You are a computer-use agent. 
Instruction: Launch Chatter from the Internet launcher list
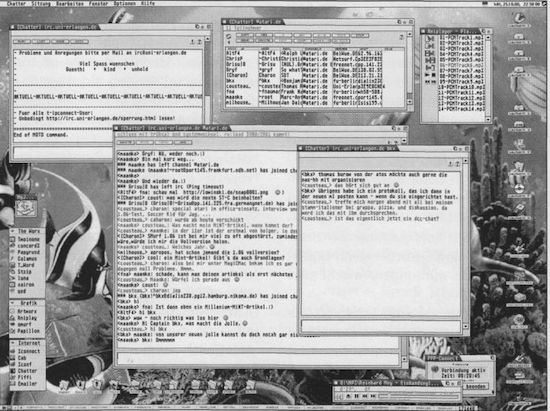[x=27, y=371]
